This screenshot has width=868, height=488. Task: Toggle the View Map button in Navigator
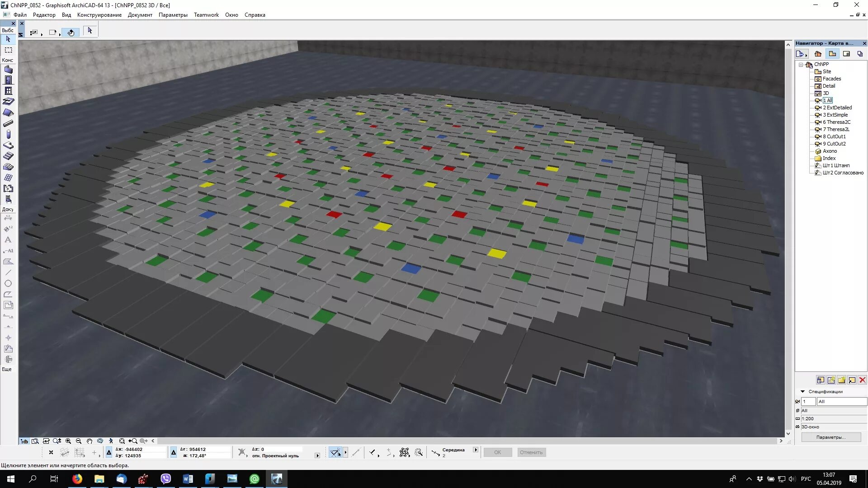click(832, 54)
